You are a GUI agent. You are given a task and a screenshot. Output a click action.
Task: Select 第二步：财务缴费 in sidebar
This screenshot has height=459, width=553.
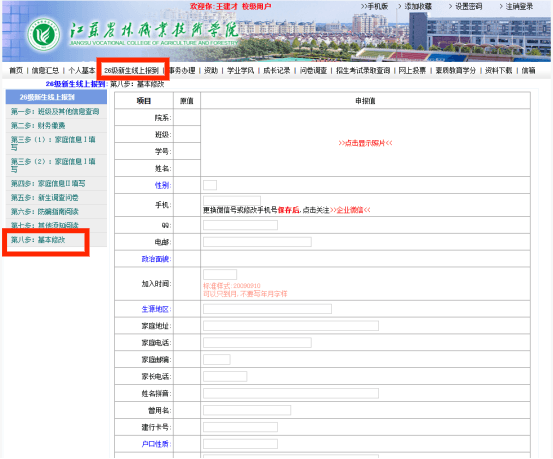pyautogui.click(x=38, y=126)
